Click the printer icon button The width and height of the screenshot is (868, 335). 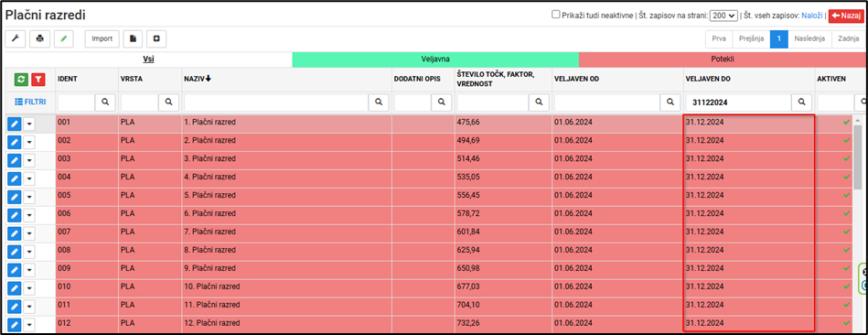(39, 38)
